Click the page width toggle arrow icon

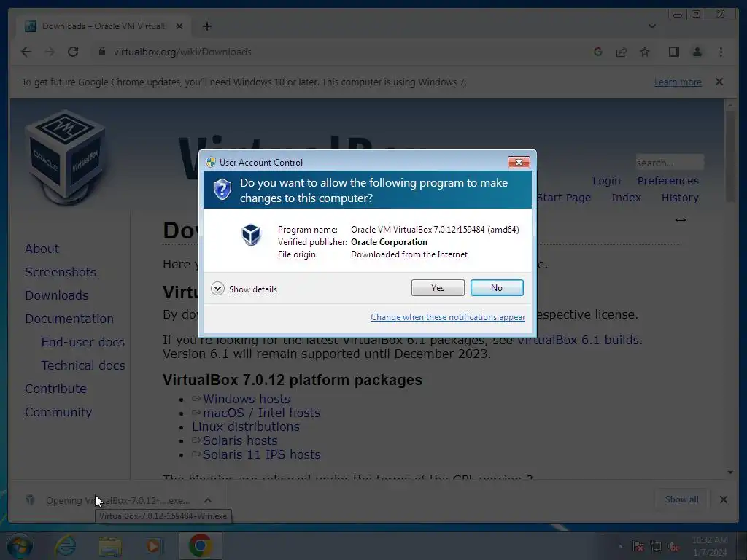point(681,220)
